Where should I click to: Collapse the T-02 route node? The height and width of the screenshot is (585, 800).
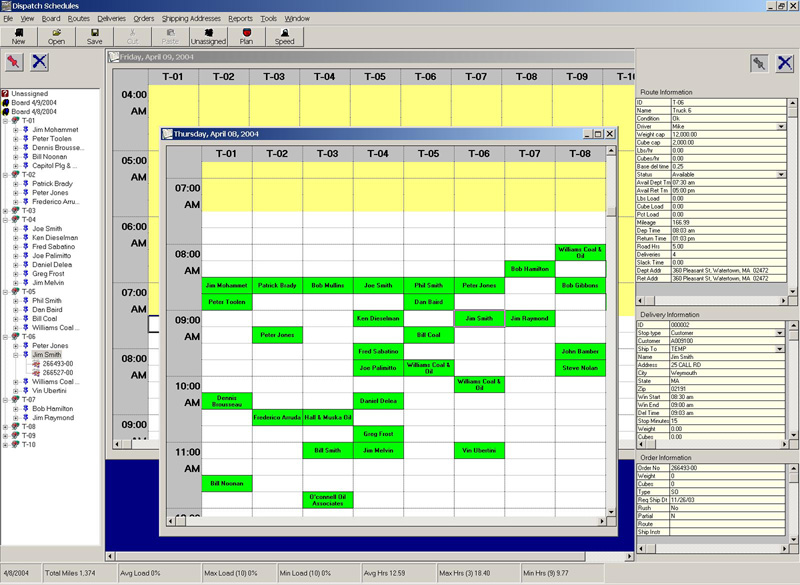coord(6,175)
